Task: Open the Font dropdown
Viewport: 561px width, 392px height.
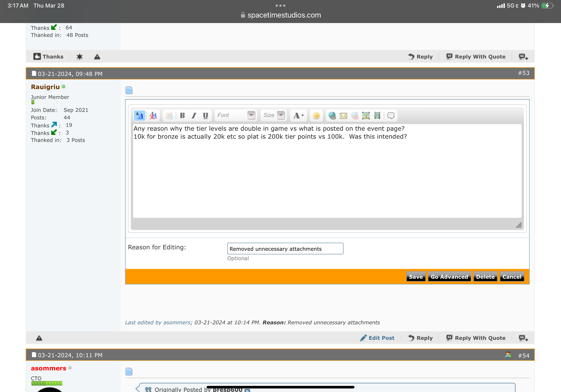Action: 236,115
